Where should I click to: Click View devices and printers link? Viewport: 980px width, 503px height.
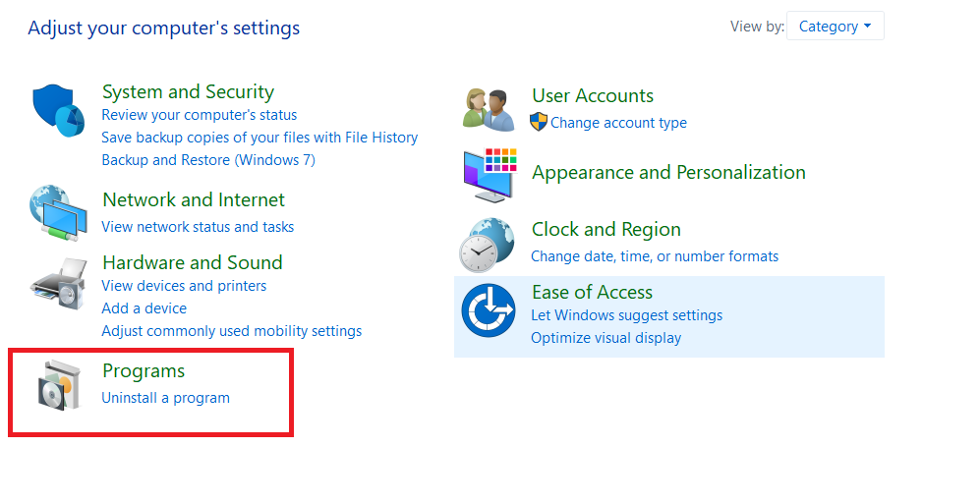tap(184, 286)
